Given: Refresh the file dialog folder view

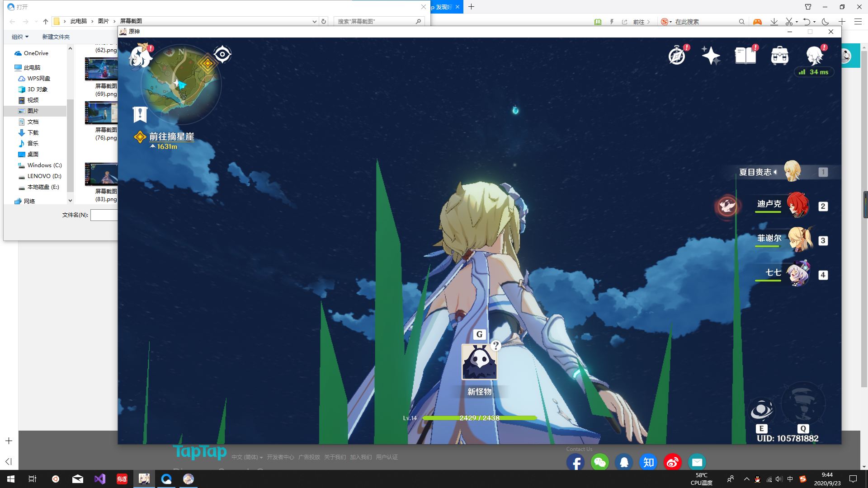Looking at the screenshot, I should (324, 21).
